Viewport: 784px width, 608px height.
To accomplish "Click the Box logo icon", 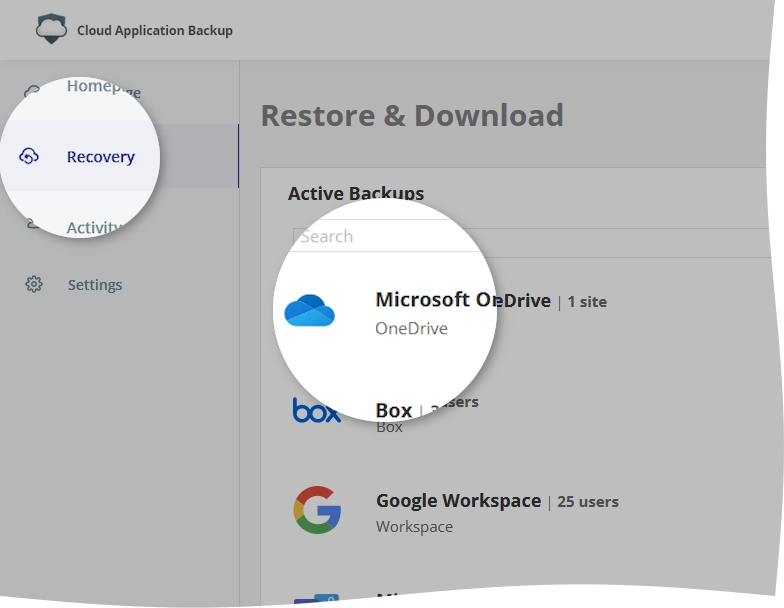I will click(316, 410).
